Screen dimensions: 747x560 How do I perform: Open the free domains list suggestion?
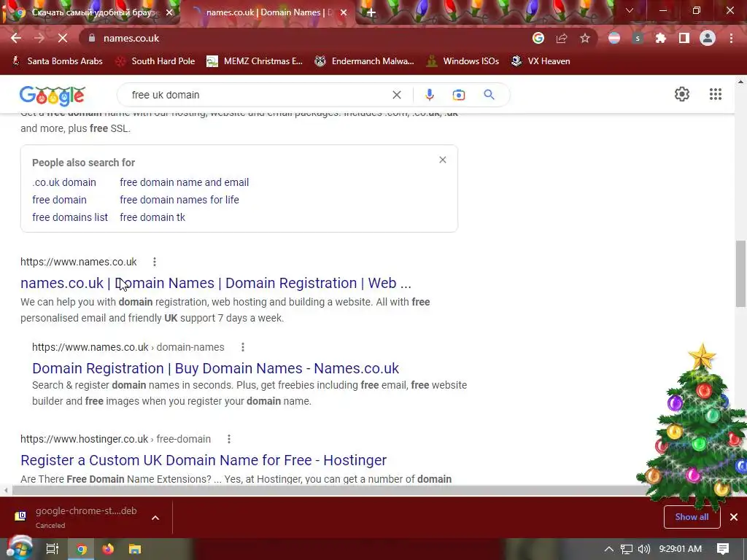coord(70,217)
